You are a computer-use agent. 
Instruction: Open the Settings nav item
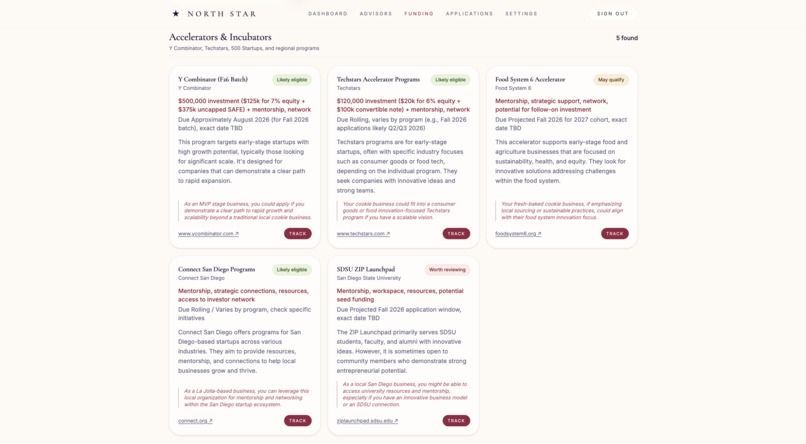[521, 14]
